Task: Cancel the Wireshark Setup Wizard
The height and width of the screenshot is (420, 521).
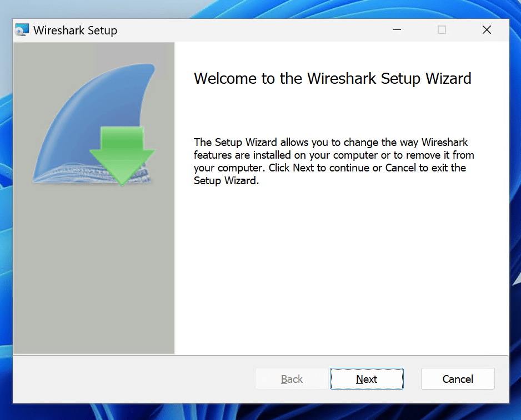Action: pos(457,379)
